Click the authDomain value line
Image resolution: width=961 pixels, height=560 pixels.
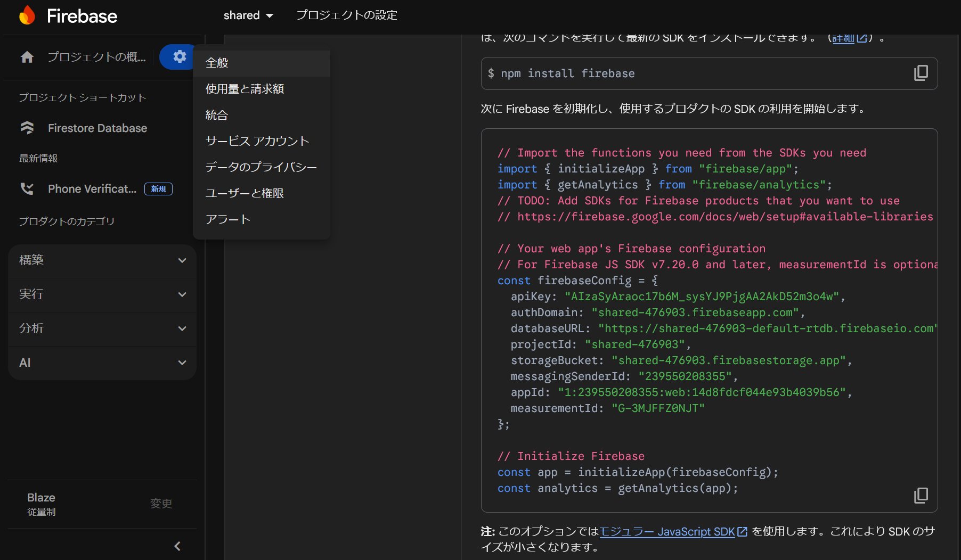658,312
